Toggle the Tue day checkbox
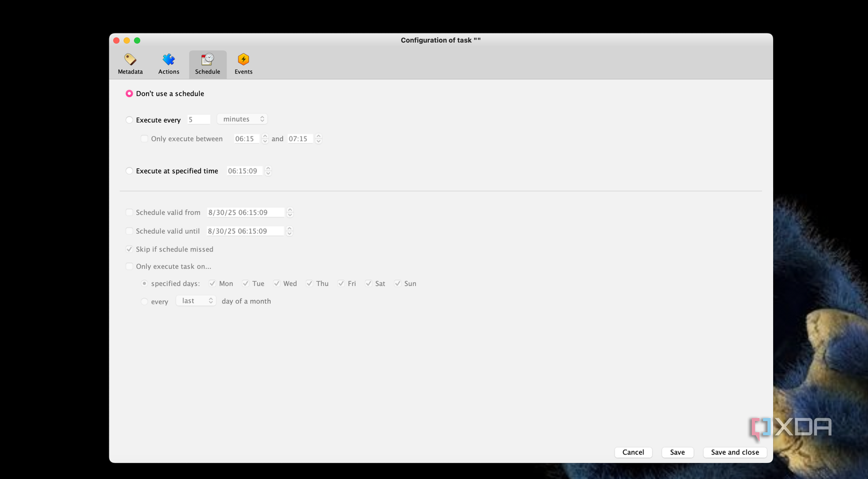 coord(245,283)
